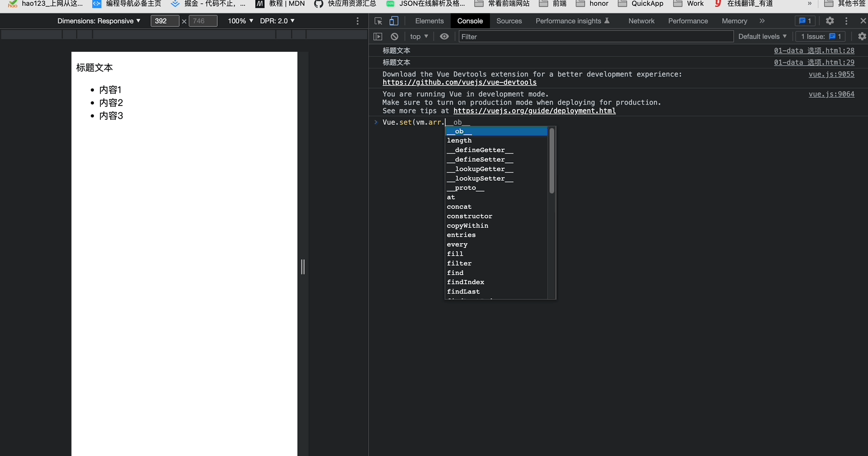Select findLast autocomplete suggestion

point(496,291)
